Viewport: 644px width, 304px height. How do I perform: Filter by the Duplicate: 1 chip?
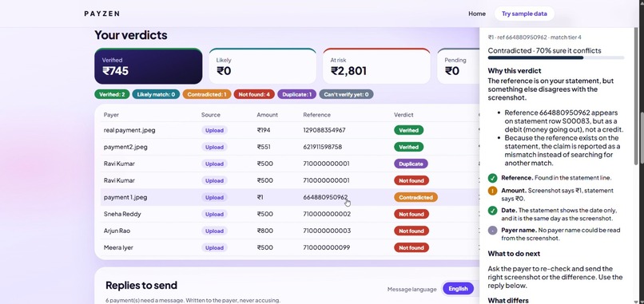pos(297,94)
